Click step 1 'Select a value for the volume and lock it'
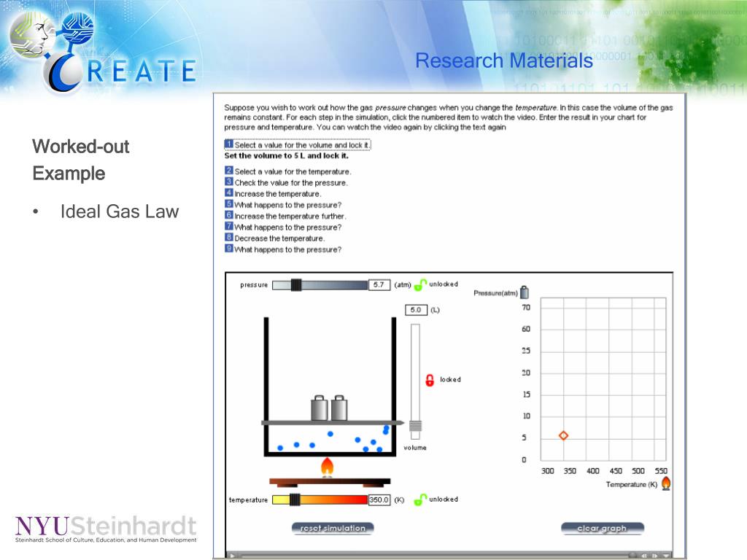The height and width of the screenshot is (560, 747). 298,145
